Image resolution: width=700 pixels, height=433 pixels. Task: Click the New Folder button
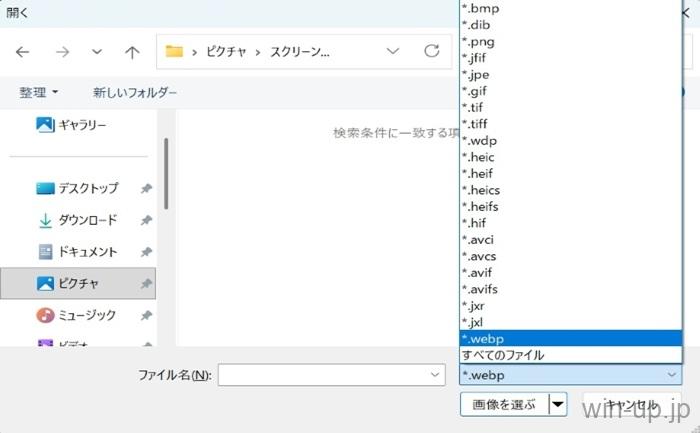click(135, 92)
